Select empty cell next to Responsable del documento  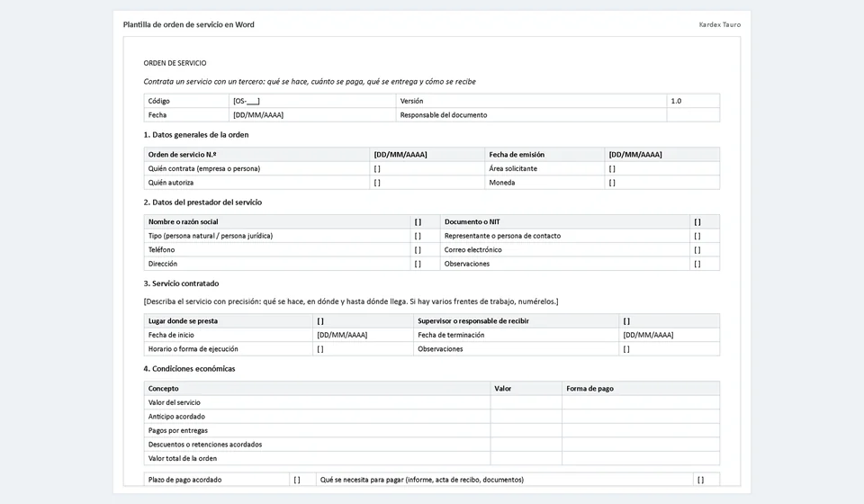pyautogui.click(x=693, y=115)
